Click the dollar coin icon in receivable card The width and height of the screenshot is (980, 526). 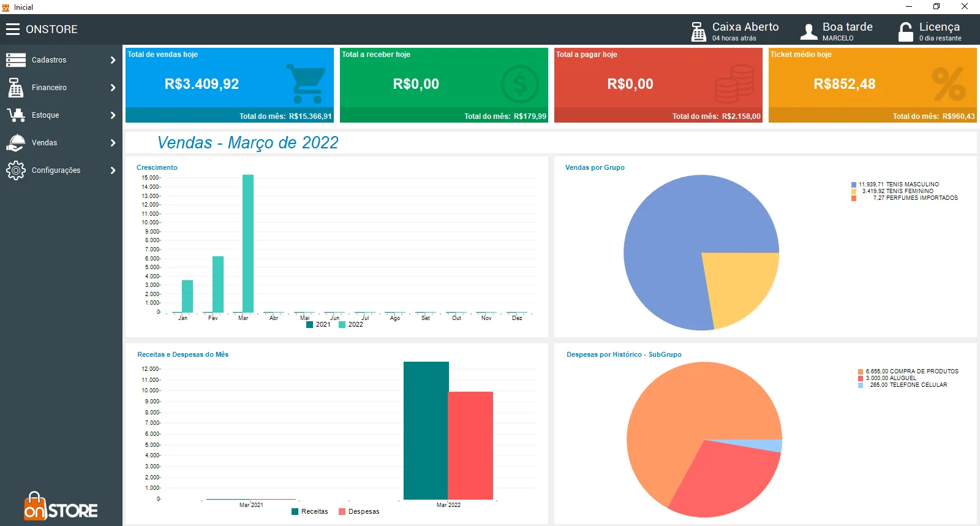(x=519, y=84)
